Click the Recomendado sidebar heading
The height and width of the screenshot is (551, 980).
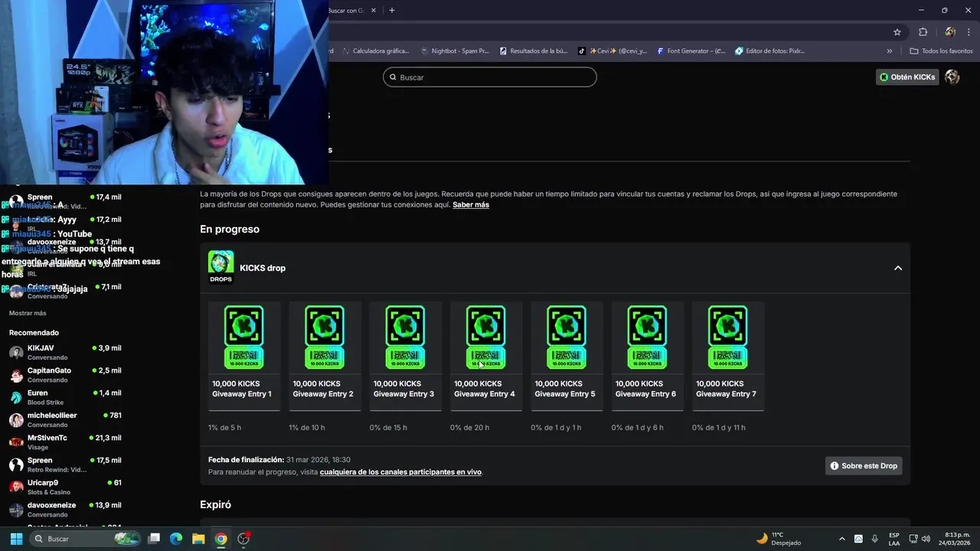click(x=34, y=333)
